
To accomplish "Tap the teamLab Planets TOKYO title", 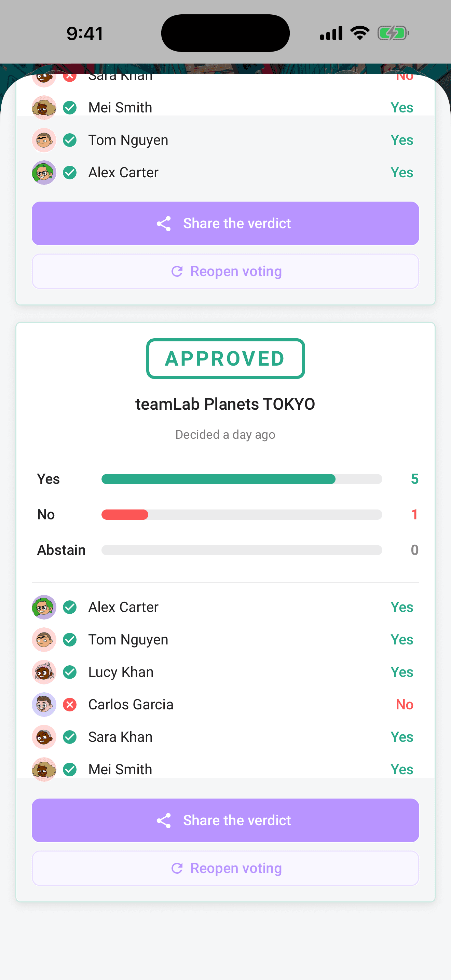I will (225, 404).
